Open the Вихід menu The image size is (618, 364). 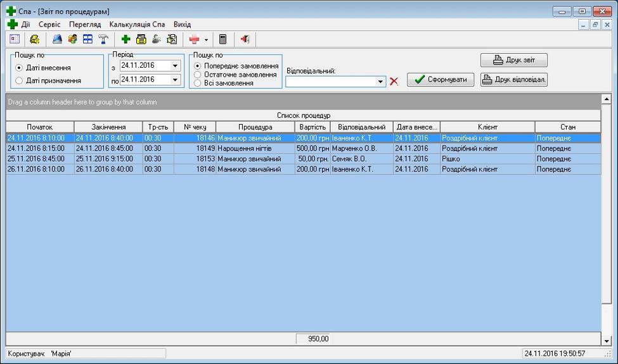[182, 25]
